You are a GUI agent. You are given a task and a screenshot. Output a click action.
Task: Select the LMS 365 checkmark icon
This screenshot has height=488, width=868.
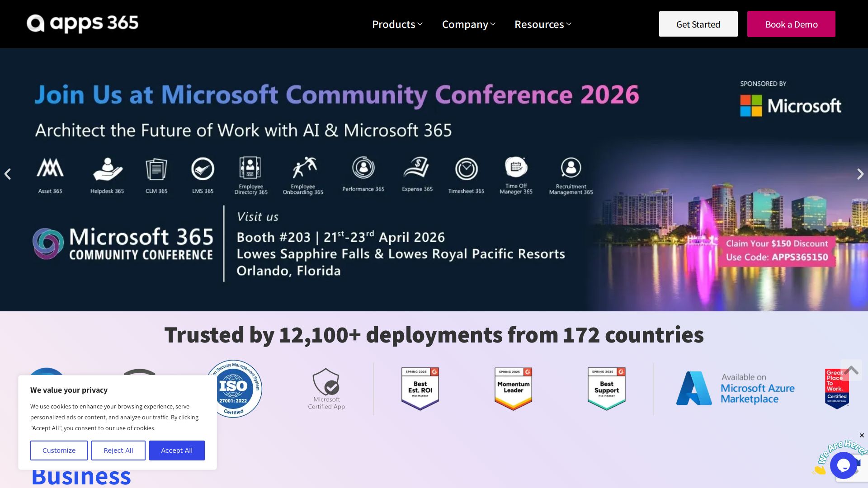(x=203, y=169)
